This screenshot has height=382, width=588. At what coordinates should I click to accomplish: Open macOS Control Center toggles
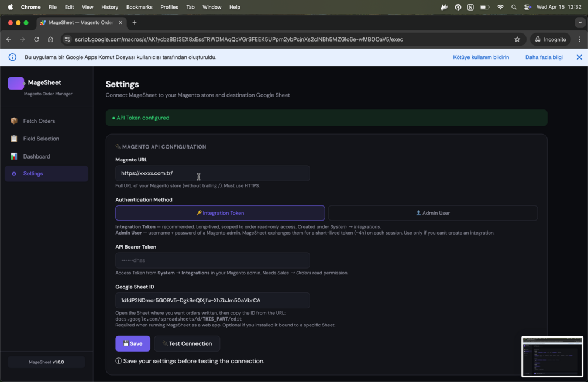(x=527, y=7)
